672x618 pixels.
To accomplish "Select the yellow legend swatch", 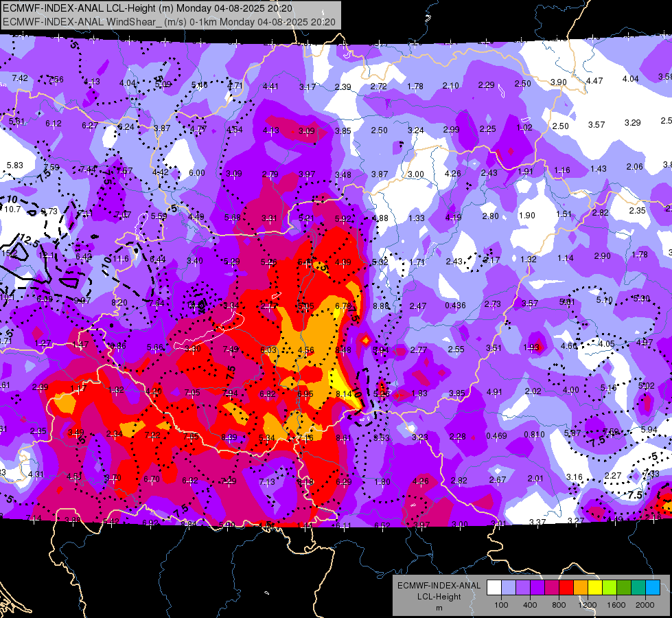I will click(595, 588).
